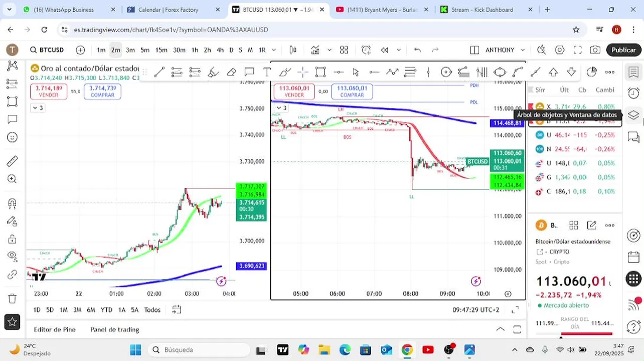Select the 3m timeframe
Screen dimensions: 644x361
tap(130, 50)
